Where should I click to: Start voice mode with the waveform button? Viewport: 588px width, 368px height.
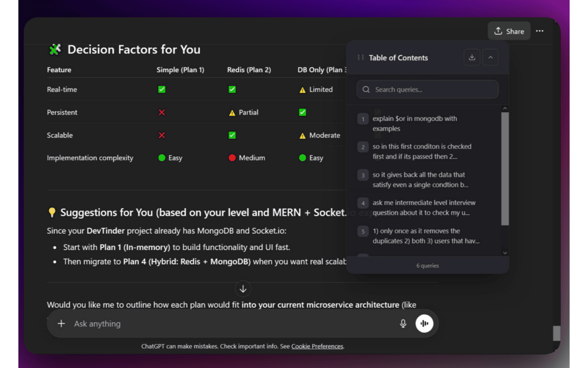(424, 324)
